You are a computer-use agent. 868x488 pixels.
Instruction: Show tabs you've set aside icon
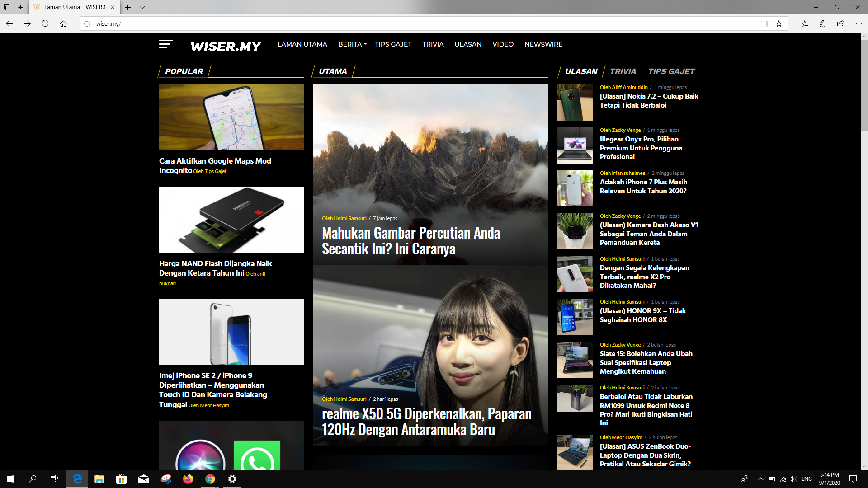7,7
